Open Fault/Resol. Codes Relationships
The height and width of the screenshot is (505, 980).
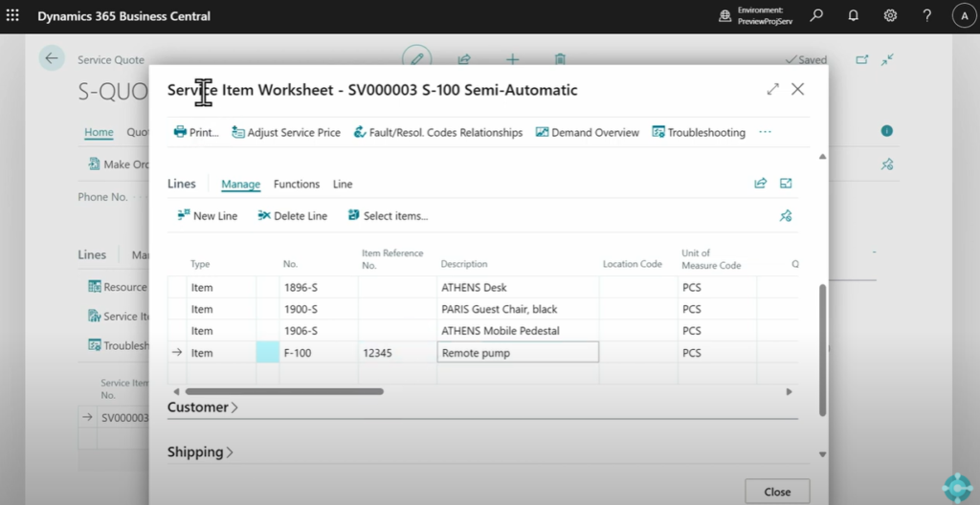click(x=437, y=132)
